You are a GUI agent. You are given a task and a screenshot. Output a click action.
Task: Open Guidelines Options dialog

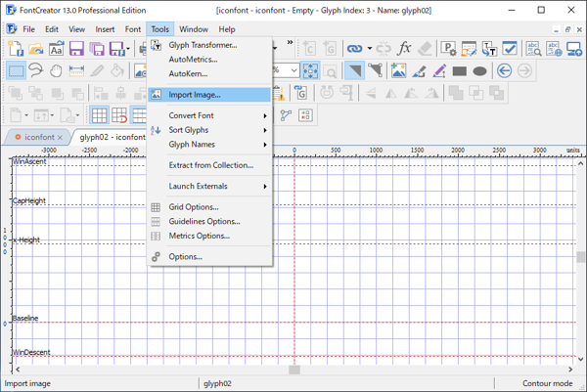click(209, 222)
